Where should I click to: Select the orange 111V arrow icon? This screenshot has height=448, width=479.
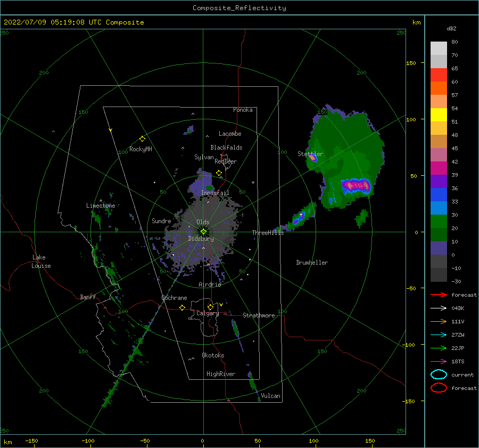point(439,321)
